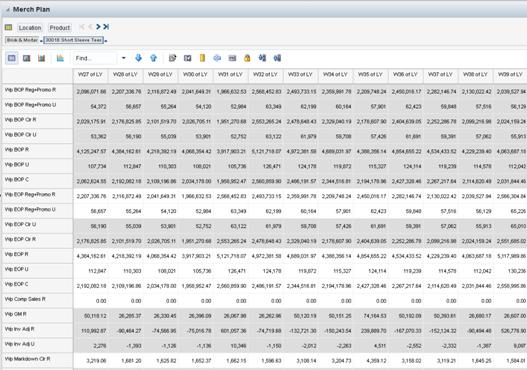Select the Wp BOP C row label
This screenshot has height=370, width=527.
click(37, 180)
